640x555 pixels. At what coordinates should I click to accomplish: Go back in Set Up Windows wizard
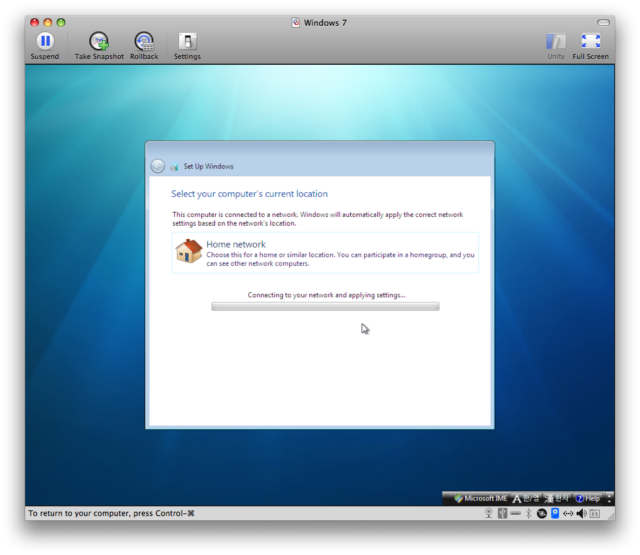coord(158,166)
